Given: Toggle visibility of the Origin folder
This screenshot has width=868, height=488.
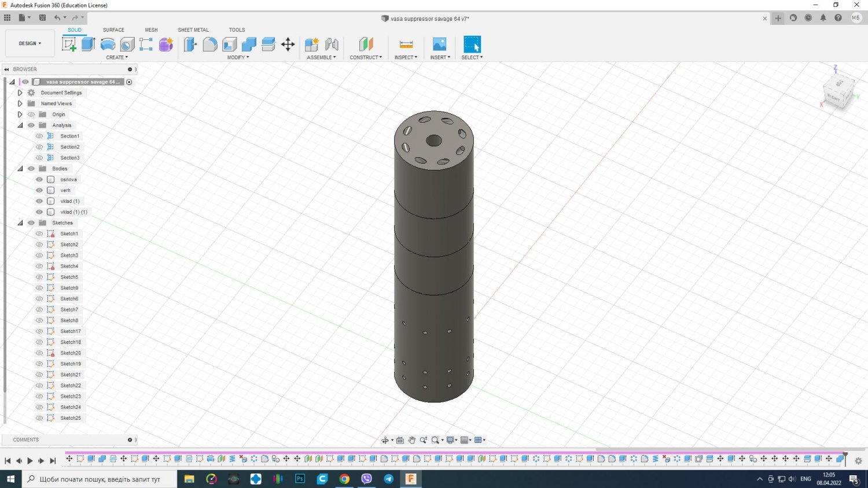Looking at the screenshot, I should coord(31,114).
